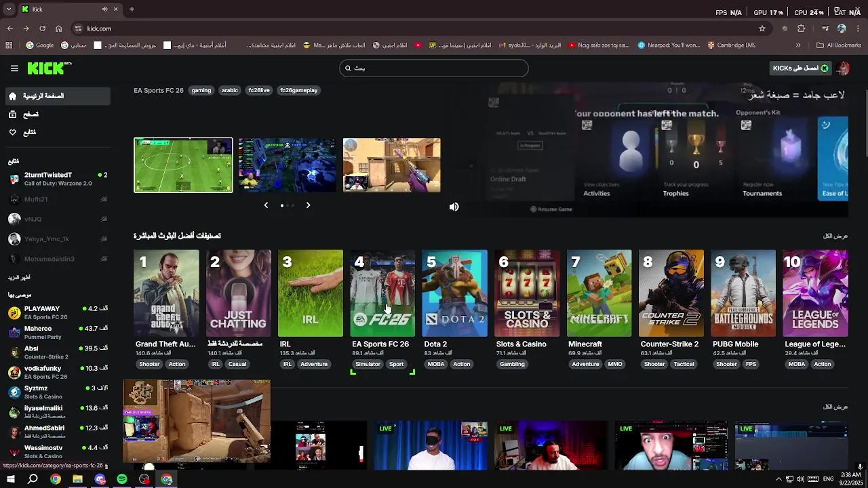Open Syztmz recommended channel
Viewport: 868px width, 488px height.
coord(58,392)
